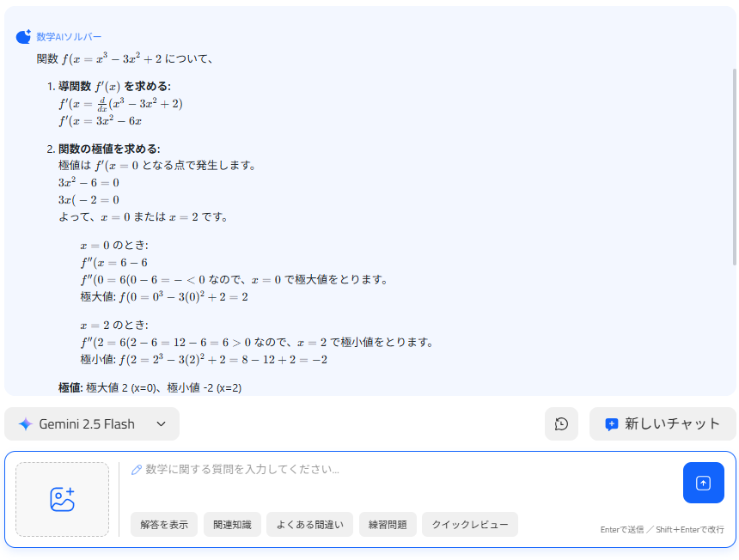This screenshot has height=560, width=739.
Task: Upload an image using the picture icon
Action: 62,499
